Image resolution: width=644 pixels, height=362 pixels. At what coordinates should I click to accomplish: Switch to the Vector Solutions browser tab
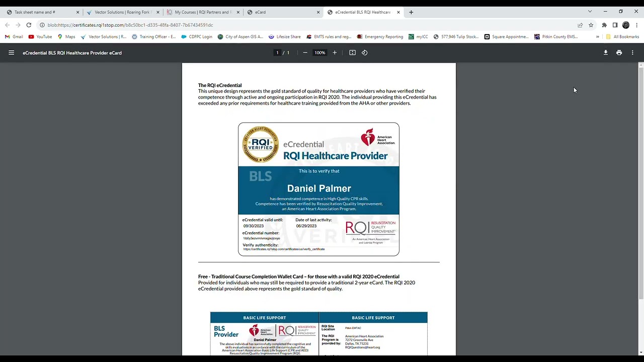123,12
